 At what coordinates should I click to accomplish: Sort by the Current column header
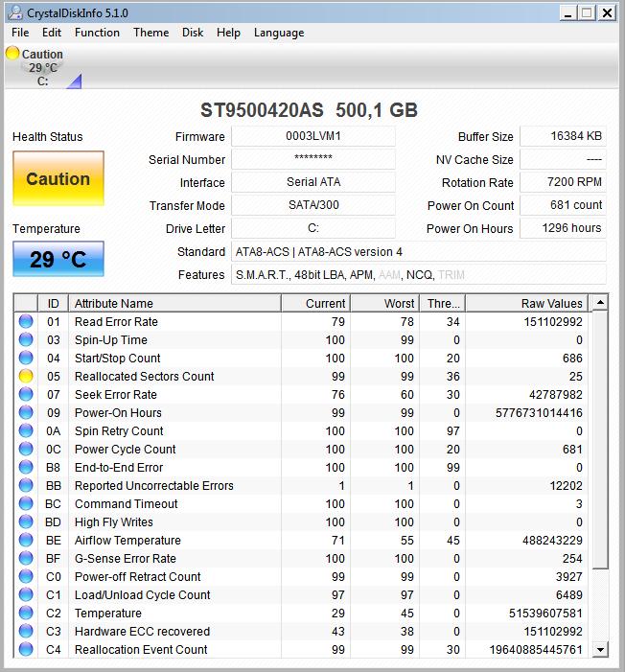tap(316, 304)
